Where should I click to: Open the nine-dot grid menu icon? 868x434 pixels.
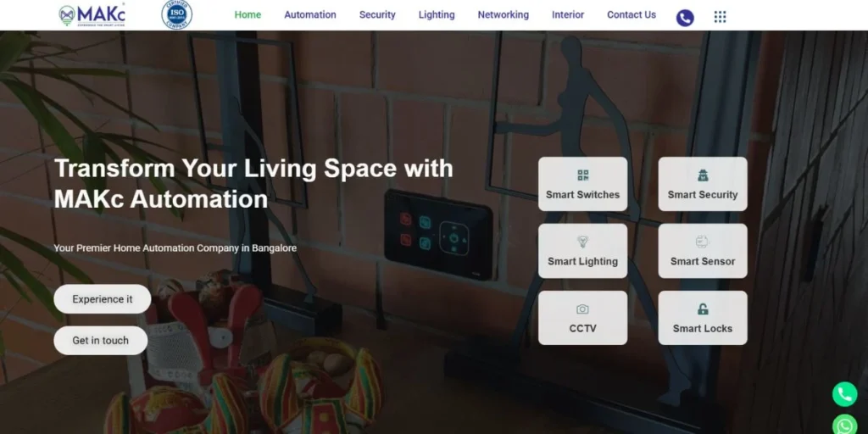[720, 17]
